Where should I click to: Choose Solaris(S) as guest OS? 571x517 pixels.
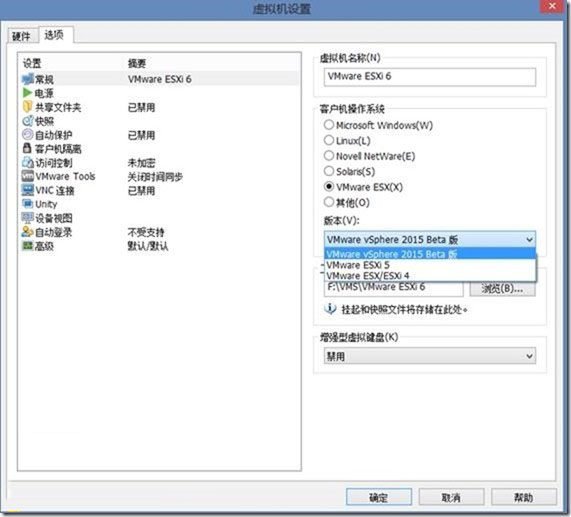[329, 171]
